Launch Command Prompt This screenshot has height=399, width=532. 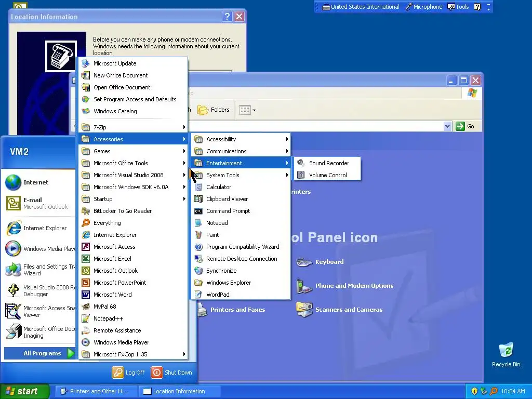(241, 211)
